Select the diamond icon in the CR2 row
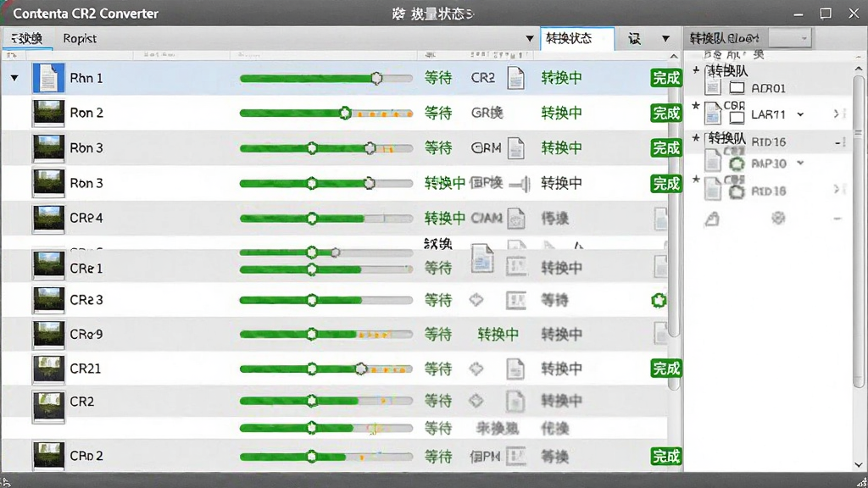The width and height of the screenshot is (868, 488). (x=476, y=401)
